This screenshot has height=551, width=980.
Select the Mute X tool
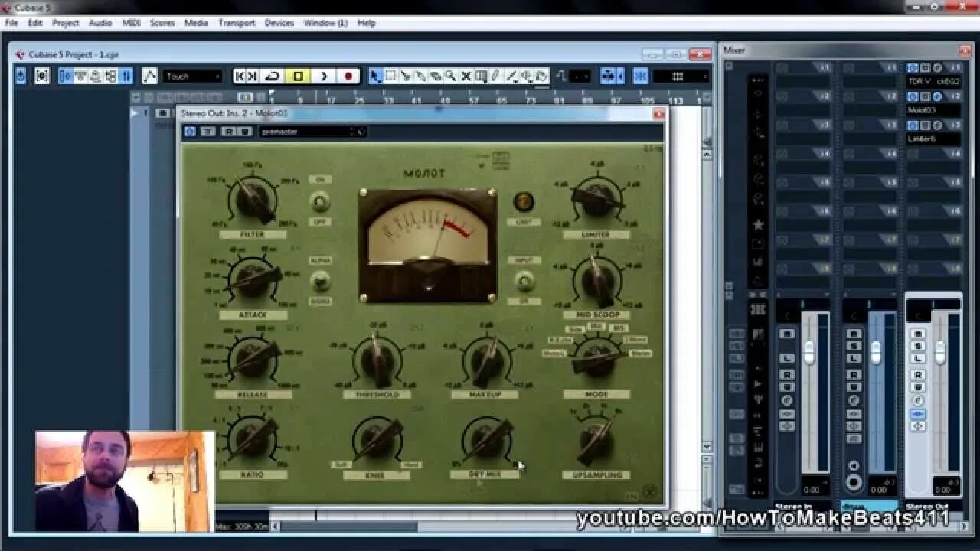tap(465, 76)
